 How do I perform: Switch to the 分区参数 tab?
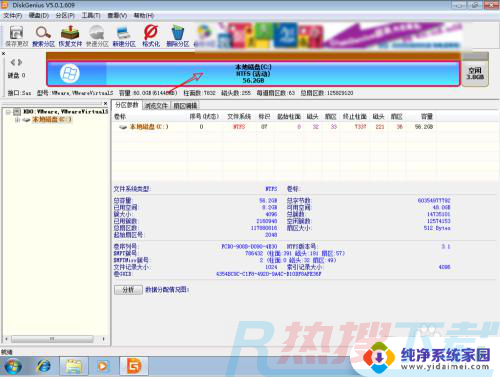tap(126, 105)
